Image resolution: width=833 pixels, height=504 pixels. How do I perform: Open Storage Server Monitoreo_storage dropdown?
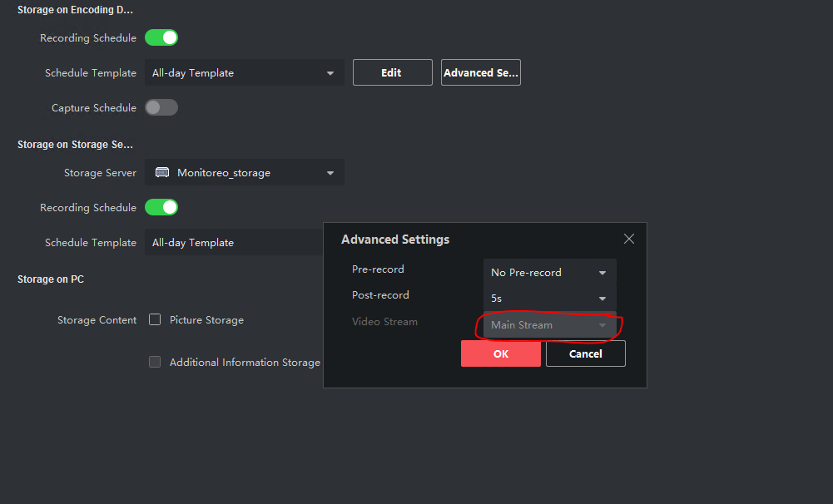click(244, 173)
